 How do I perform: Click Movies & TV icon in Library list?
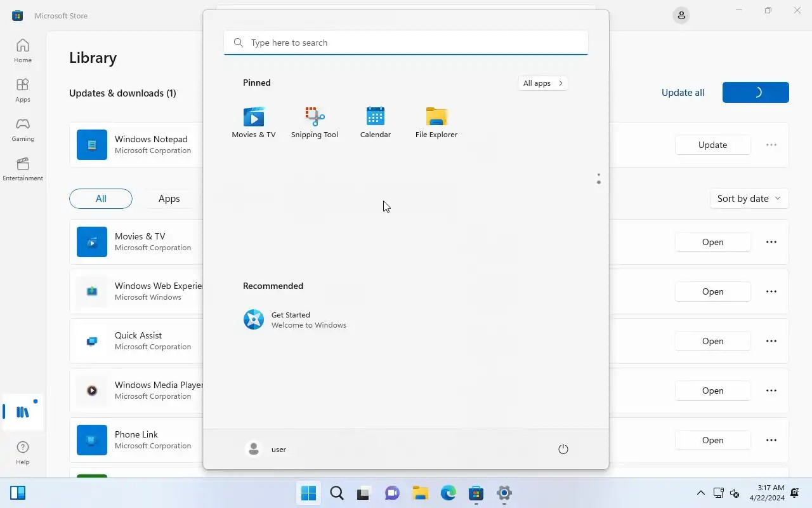pyautogui.click(x=92, y=242)
